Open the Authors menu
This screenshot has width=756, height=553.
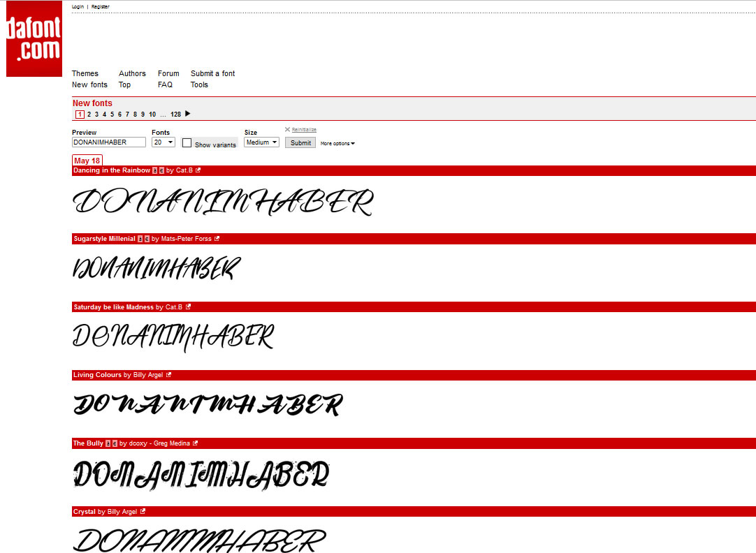pos(132,73)
